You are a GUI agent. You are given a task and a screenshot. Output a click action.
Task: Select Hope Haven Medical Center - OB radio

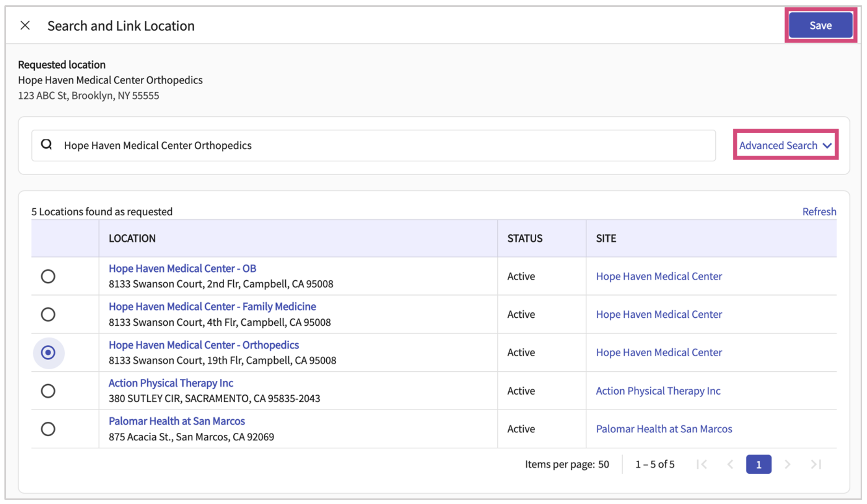pyautogui.click(x=48, y=276)
